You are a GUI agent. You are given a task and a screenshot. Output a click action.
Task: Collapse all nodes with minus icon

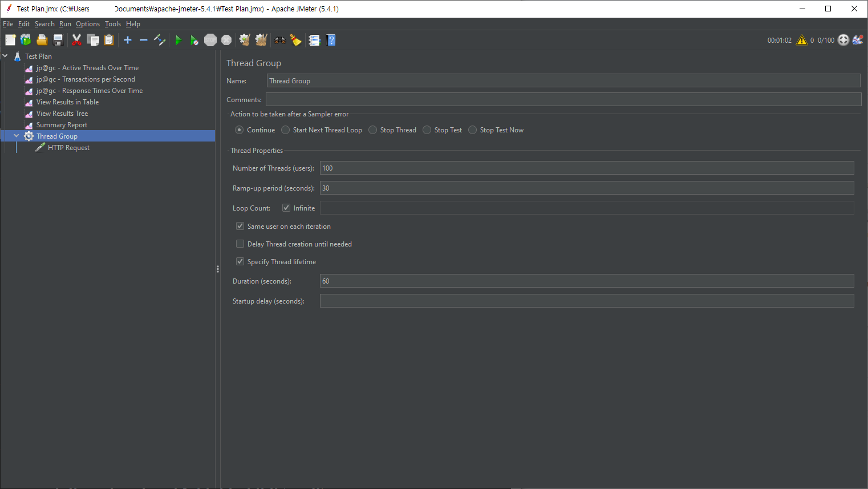click(x=144, y=40)
